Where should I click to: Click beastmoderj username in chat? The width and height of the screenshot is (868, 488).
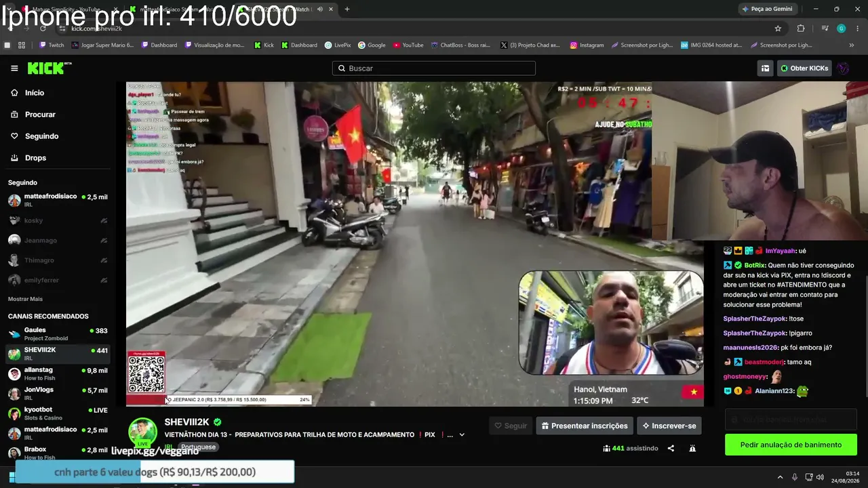click(764, 362)
